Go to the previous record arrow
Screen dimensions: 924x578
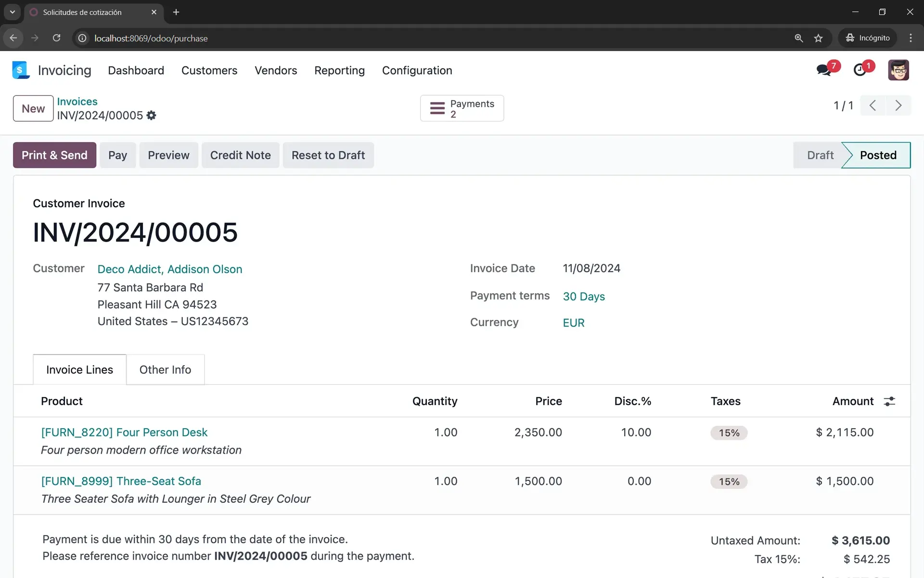[x=873, y=105]
